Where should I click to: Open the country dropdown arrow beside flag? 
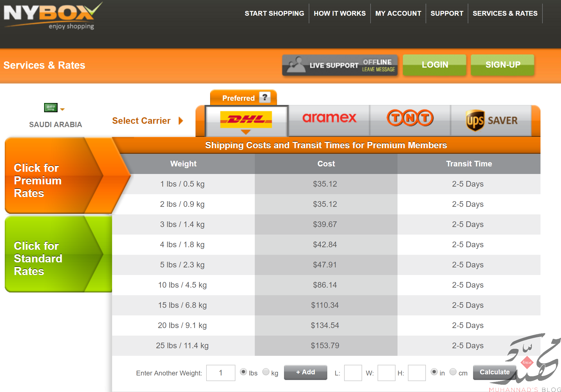(62, 109)
